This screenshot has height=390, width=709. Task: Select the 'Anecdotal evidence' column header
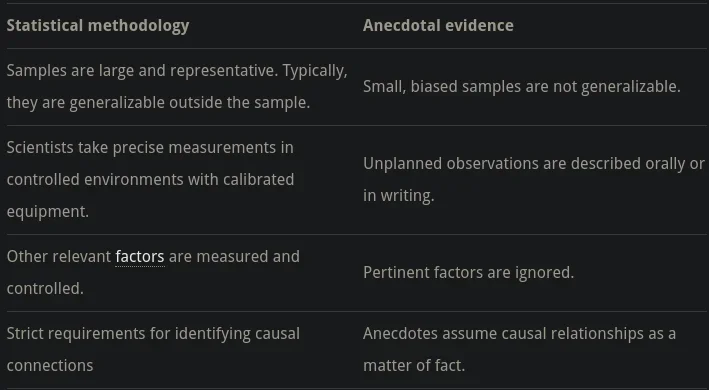(x=438, y=26)
